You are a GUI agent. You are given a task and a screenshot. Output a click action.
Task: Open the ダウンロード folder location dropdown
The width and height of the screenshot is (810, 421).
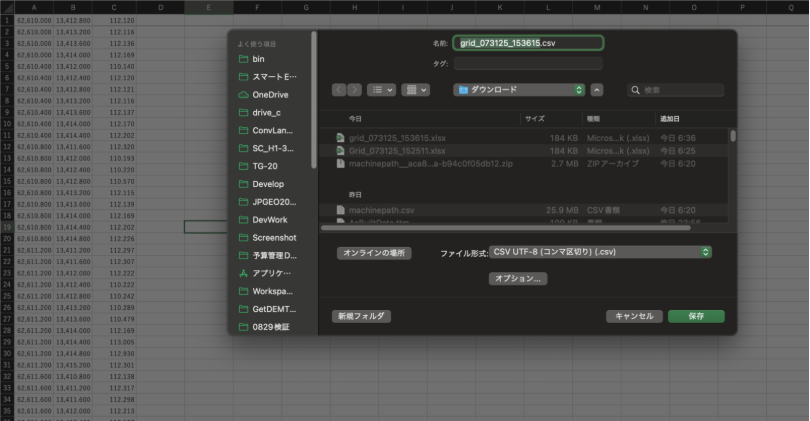(x=519, y=90)
